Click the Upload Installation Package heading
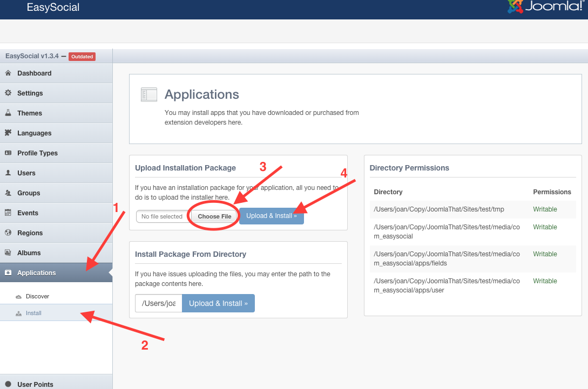This screenshot has height=389, width=588. coord(185,168)
